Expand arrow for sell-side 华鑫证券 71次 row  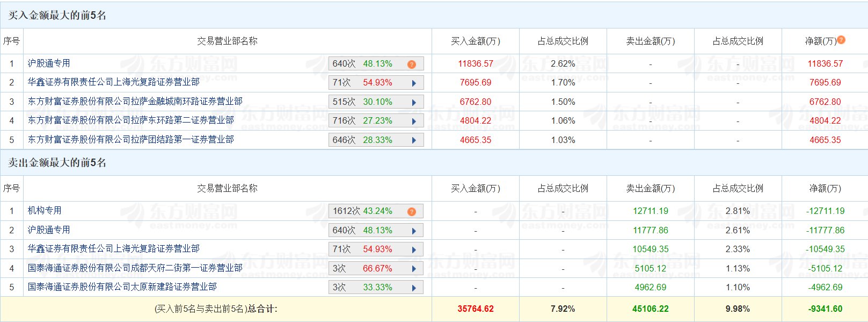[414, 250]
